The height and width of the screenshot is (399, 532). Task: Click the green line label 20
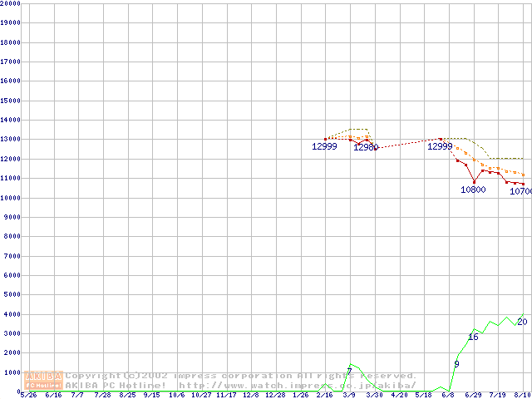pos(522,322)
